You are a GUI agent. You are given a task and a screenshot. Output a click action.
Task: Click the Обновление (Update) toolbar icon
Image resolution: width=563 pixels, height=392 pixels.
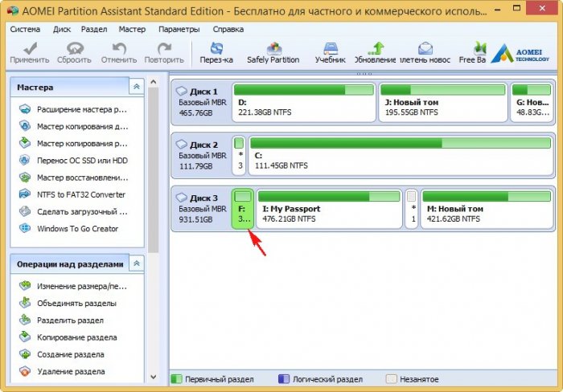[x=376, y=53]
